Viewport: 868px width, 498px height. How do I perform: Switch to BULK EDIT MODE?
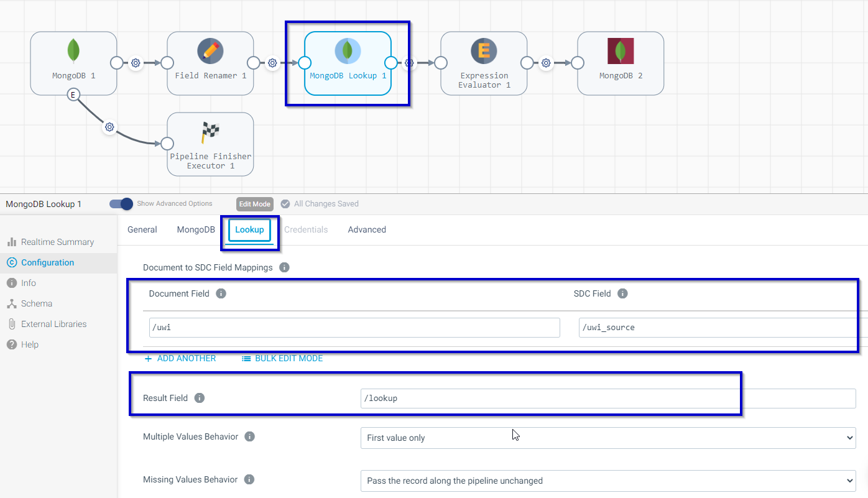[282, 358]
